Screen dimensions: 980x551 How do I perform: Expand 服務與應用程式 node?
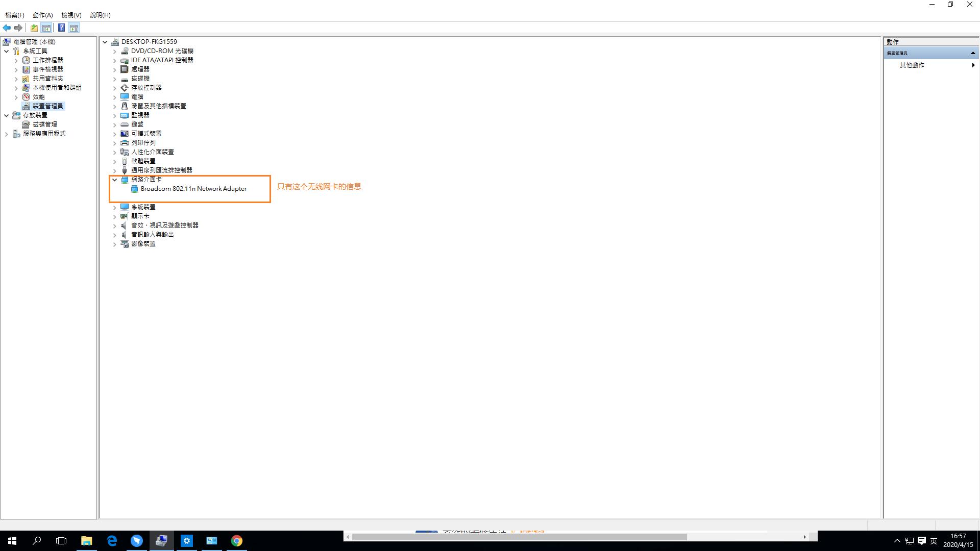pyautogui.click(x=7, y=134)
